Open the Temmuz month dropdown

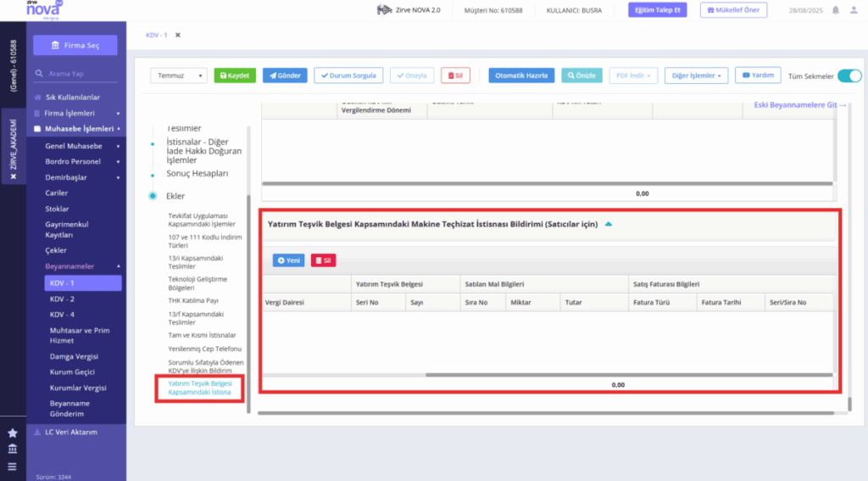(x=179, y=76)
